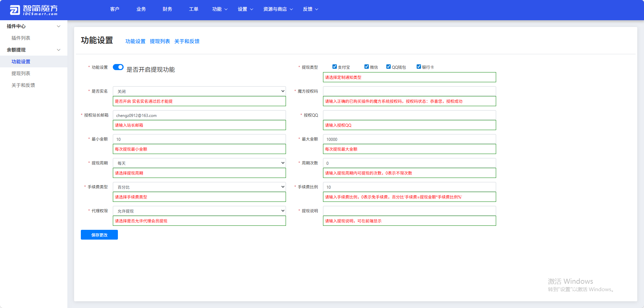Click the hint text 请选择定制通知类型
The width and height of the screenshot is (644, 308).
[x=343, y=78]
